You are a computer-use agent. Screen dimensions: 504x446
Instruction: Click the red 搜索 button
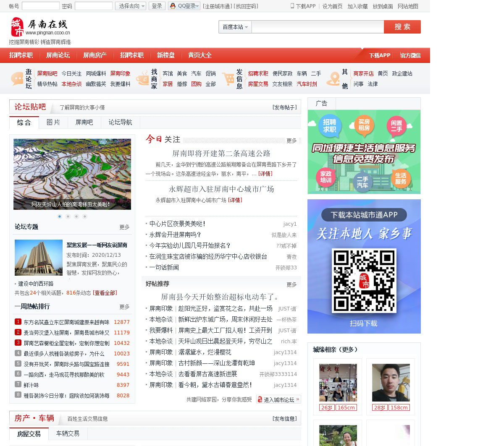(x=402, y=27)
